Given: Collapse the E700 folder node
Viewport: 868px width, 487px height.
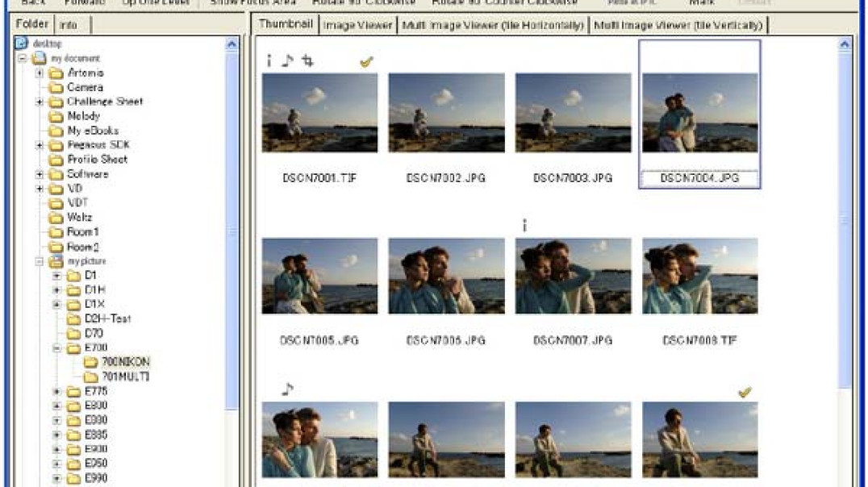Looking at the screenshot, I should coord(56,348).
